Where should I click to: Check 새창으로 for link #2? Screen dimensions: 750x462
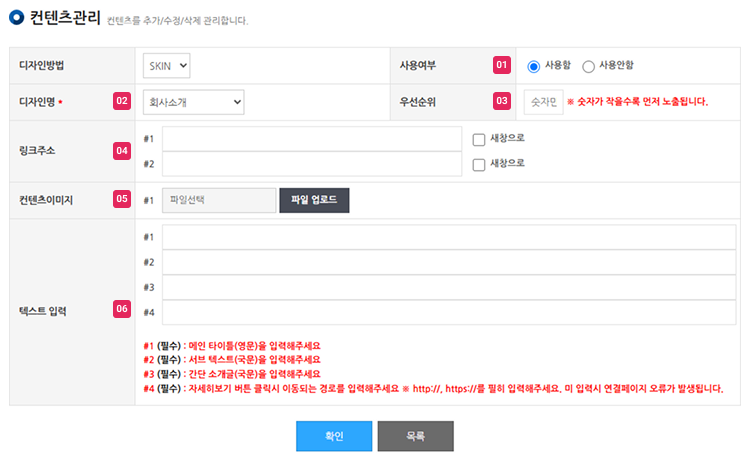point(479,165)
